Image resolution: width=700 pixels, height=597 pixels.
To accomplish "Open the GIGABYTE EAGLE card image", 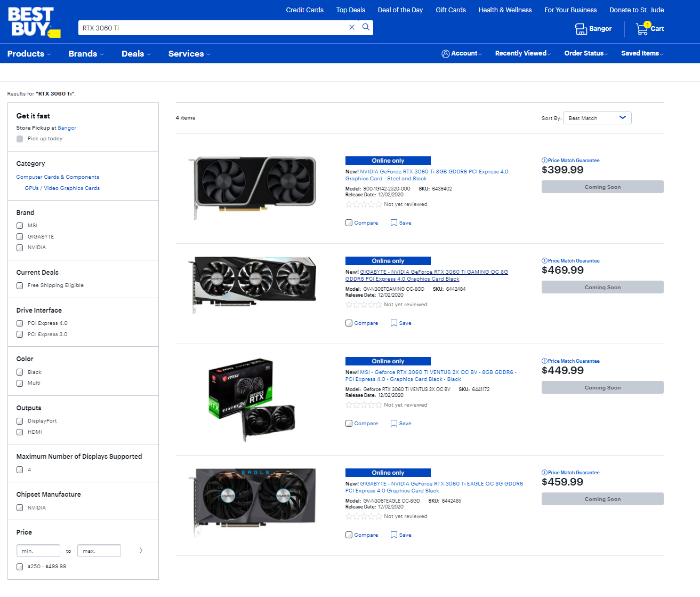I will (252, 502).
